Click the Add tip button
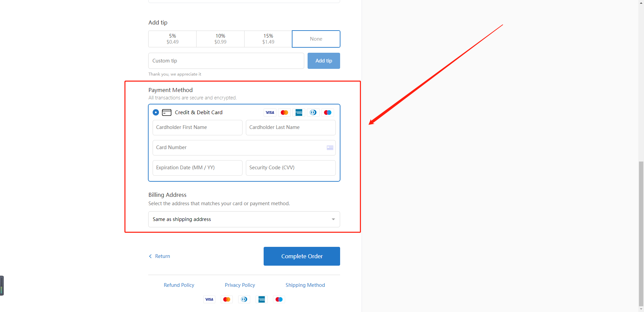 coord(324,61)
